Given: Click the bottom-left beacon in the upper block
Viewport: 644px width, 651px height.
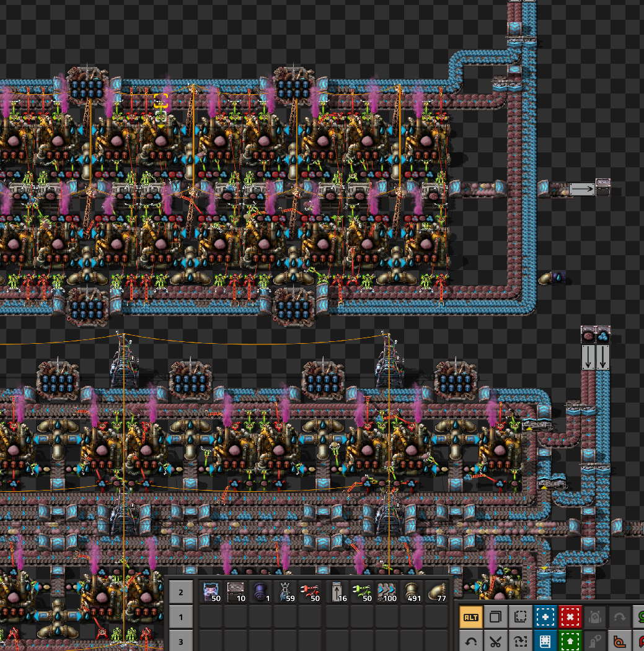Looking at the screenshot, I should 87,307.
